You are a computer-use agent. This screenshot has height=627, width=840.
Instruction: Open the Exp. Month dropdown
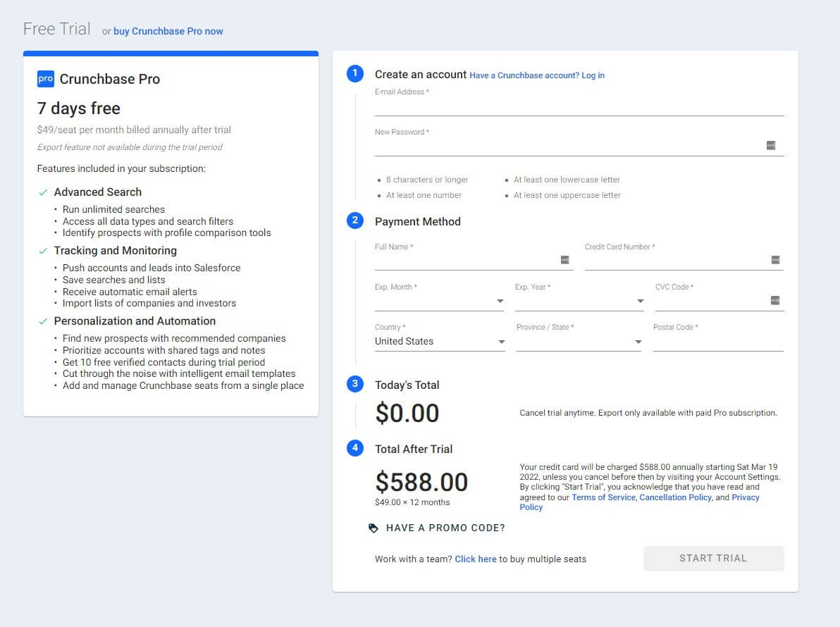click(501, 300)
